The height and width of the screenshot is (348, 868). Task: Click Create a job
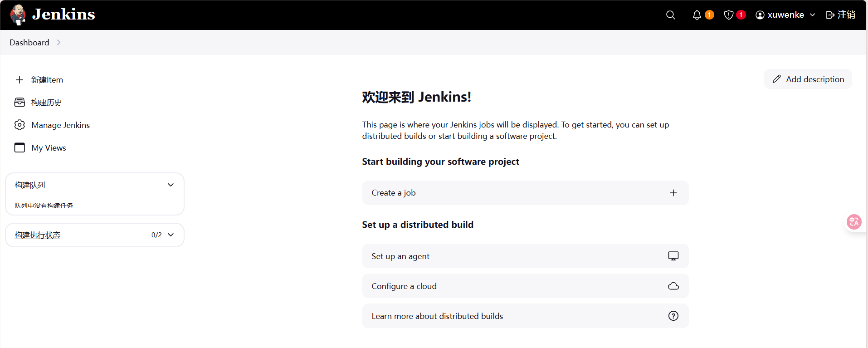pyautogui.click(x=525, y=193)
